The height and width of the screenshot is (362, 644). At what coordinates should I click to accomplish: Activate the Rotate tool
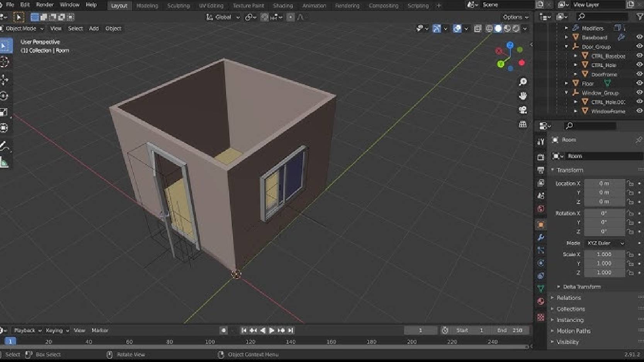point(5,95)
